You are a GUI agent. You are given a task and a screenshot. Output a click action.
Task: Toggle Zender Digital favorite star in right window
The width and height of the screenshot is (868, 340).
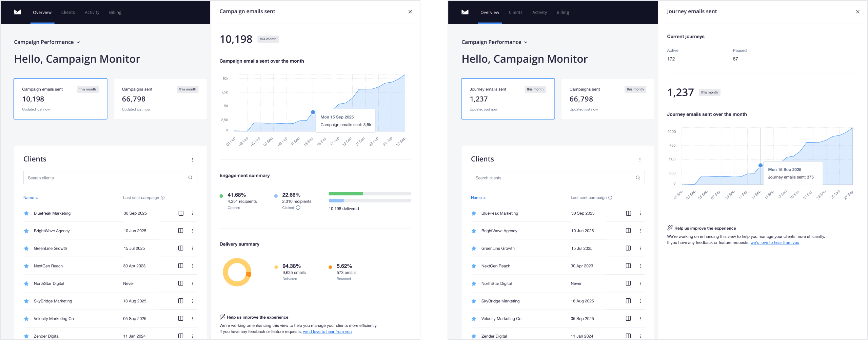tap(474, 336)
